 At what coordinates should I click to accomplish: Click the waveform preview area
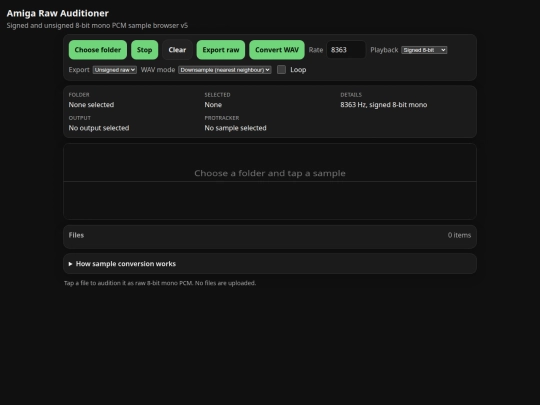[x=270, y=181]
